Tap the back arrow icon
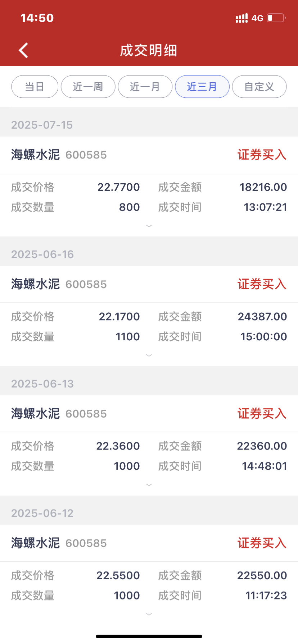 tap(23, 50)
